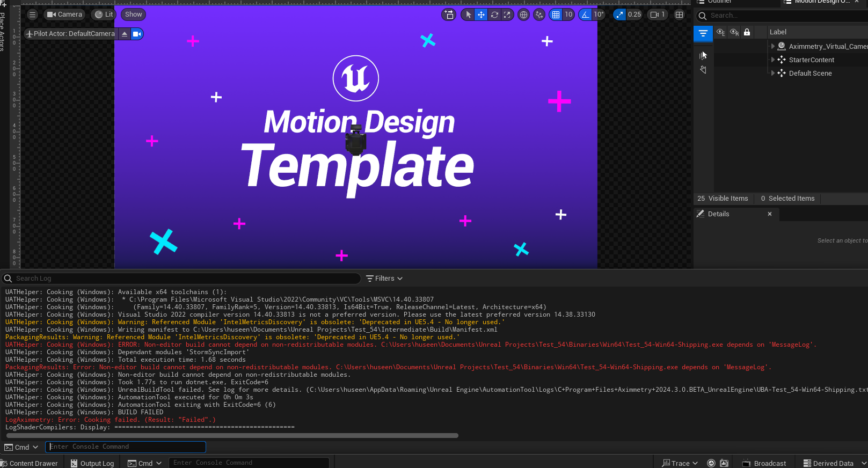868x468 pixels.
Task: Click the 'Cooking failed' error line
Action: [x=110, y=420]
